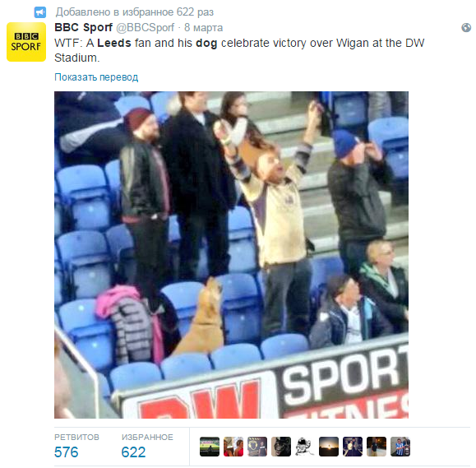Viewport: 476px width, 468px height.
Task: Open the black-and-white cartoon sketch avatar
Action: (305, 447)
